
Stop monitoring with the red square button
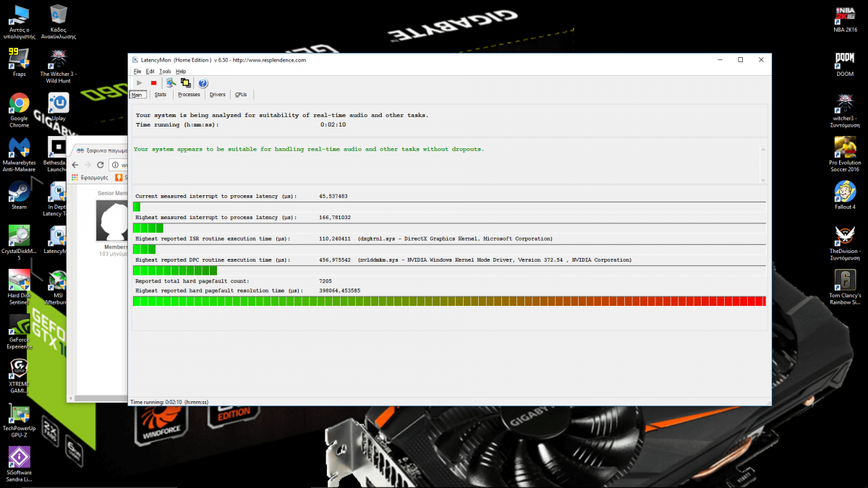(x=153, y=83)
